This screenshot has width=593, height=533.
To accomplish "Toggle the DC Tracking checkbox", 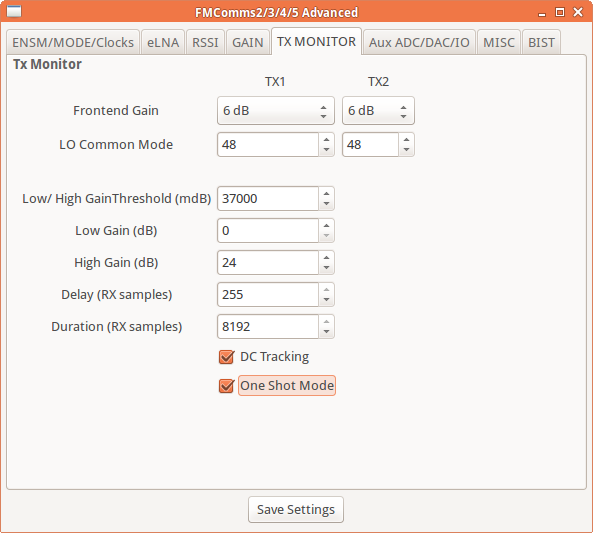I will coord(227,357).
